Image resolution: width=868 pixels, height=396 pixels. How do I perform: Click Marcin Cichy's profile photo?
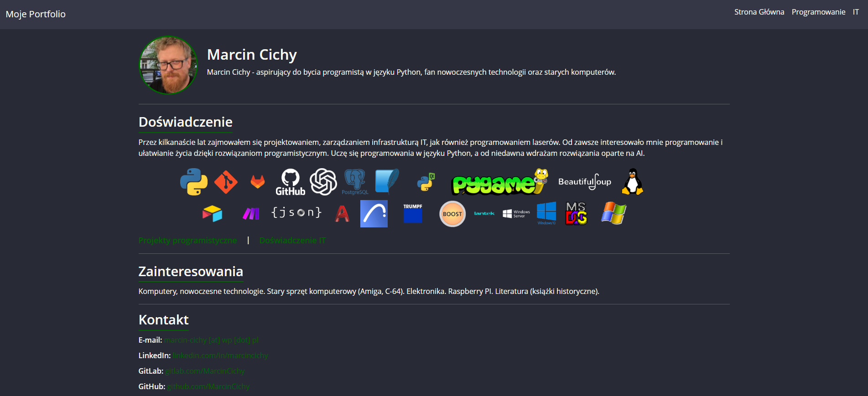tap(168, 65)
